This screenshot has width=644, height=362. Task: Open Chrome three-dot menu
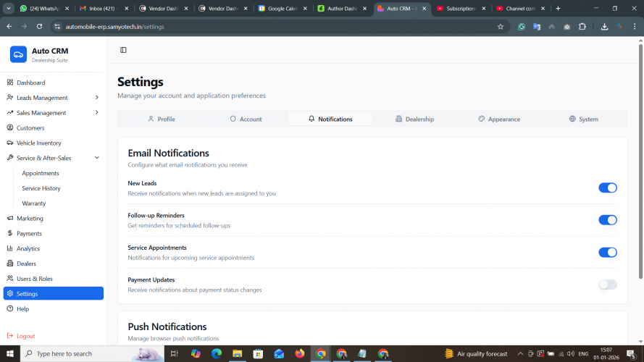(635, 27)
